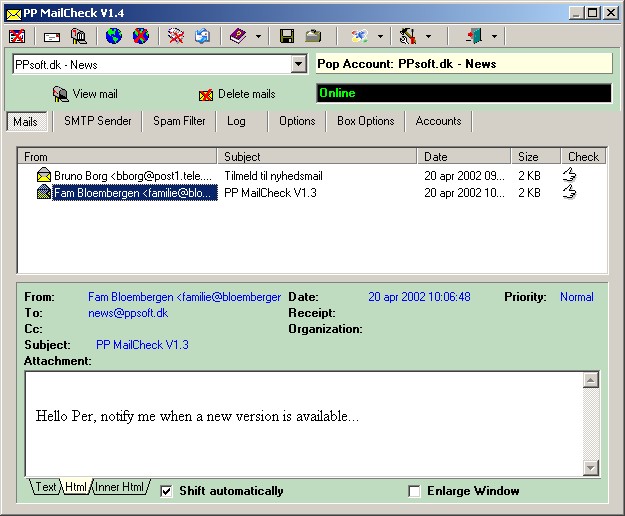The width and height of the screenshot is (625, 516).
Task: Click the mailbox icon in the toolbar
Action: pos(79,36)
